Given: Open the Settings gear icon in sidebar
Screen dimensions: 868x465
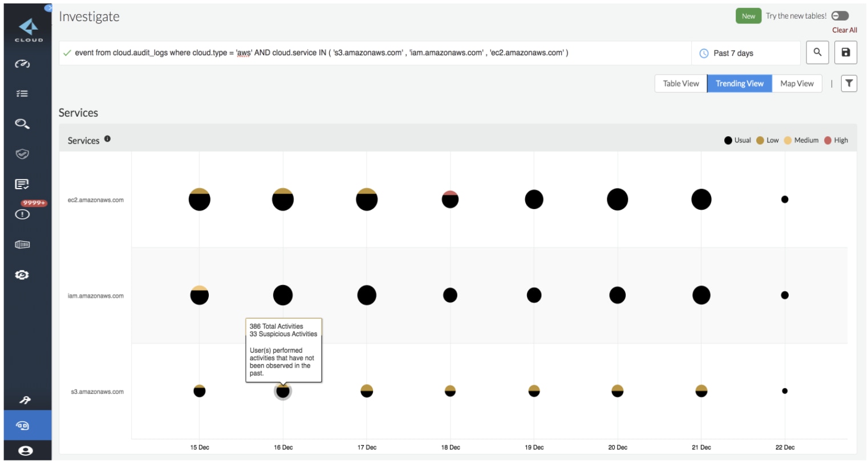Looking at the screenshot, I should 22,275.
